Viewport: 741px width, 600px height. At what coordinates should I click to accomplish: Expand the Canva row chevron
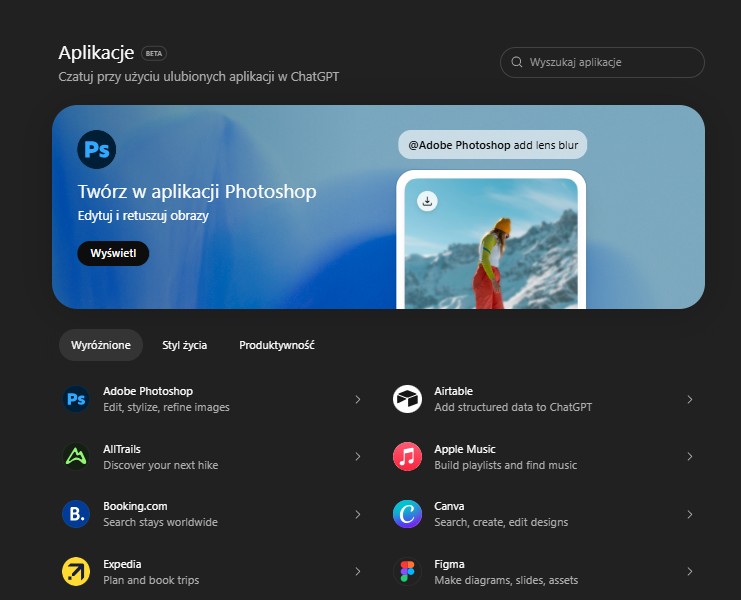pyautogui.click(x=690, y=514)
